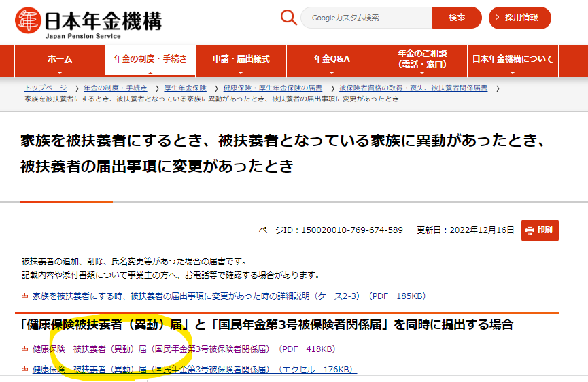Click the current page breadcrumb text 家族を被扶養者にするとき
The image size is (588, 382).
click(x=211, y=99)
